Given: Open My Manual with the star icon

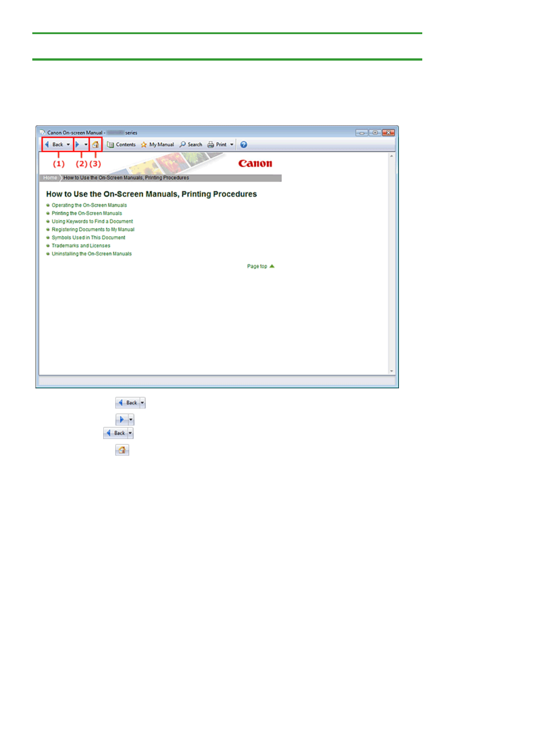Looking at the screenshot, I should [144, 145].
